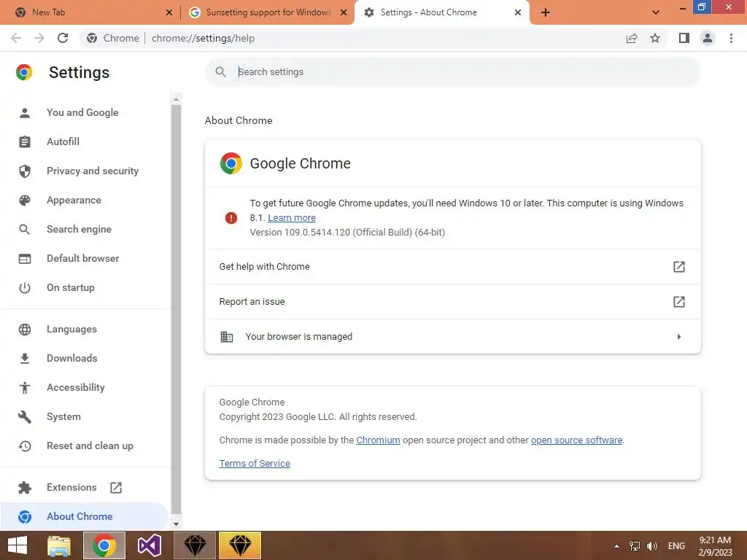
Task: Click the Learn more link
Action: tap(292, 217)
